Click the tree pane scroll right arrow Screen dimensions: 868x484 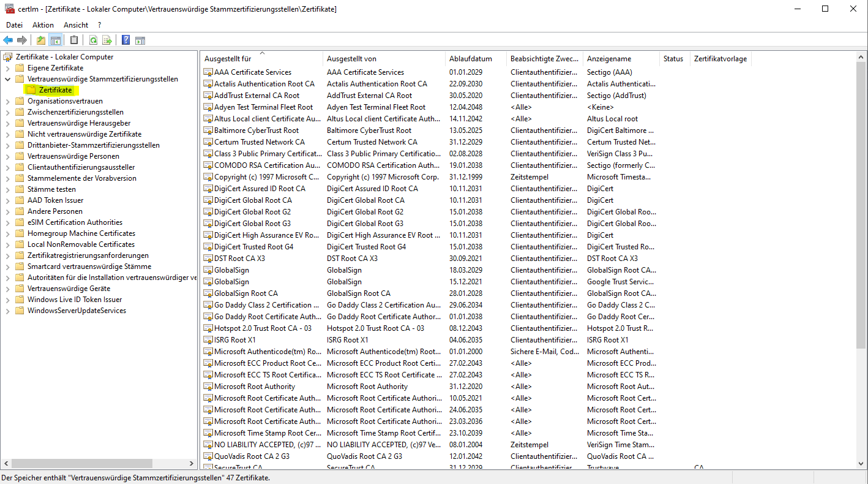tap(191, 464)
